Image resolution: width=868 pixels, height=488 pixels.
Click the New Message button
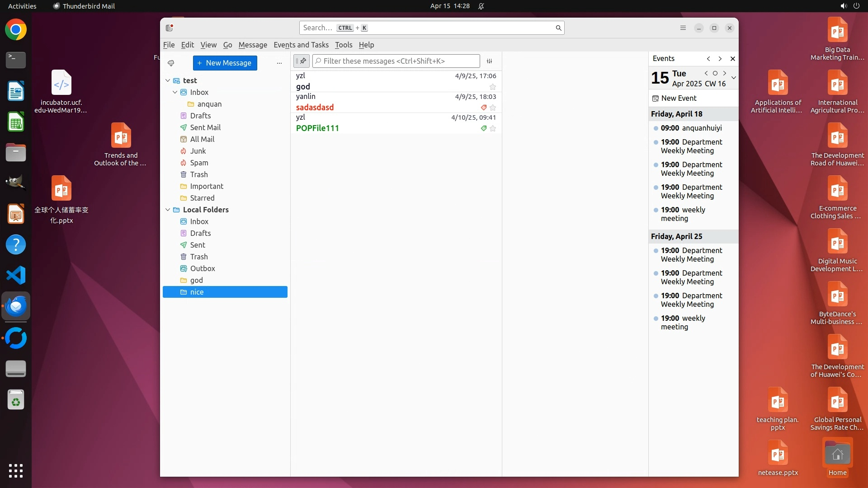click(x=225, y=63)
